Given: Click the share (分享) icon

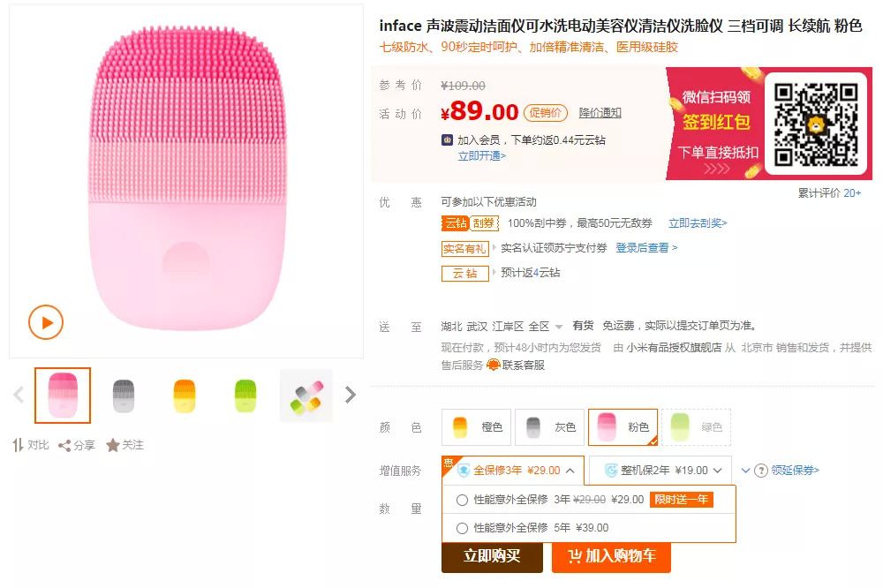Looking at the screenshot, I should (x=64, y=446).
